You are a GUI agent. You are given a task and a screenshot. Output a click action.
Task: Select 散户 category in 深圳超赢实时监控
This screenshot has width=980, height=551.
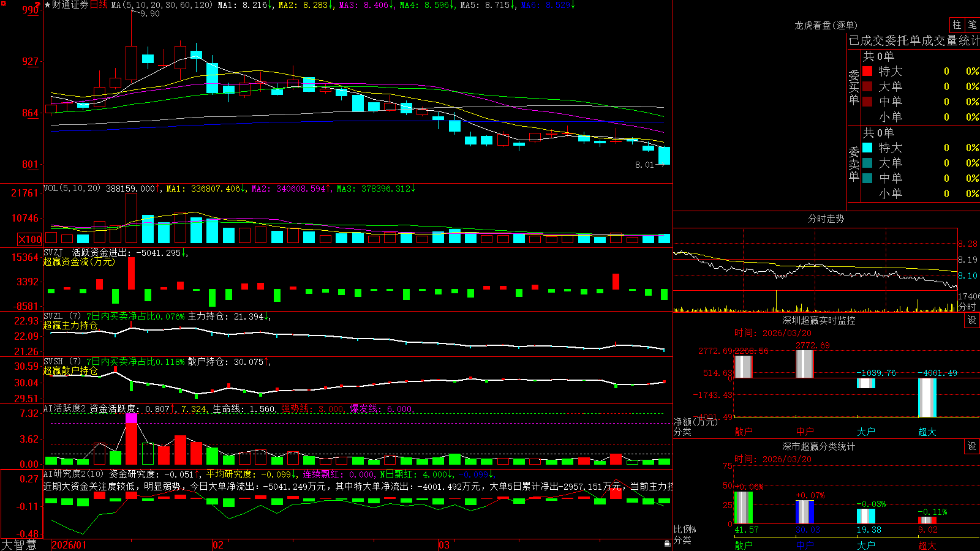click(x=744, y=432)
